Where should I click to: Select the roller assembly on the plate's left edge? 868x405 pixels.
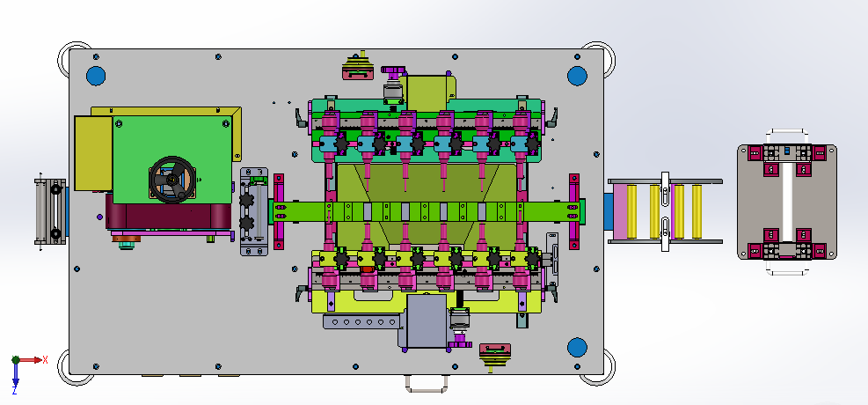[x=51, y=211]
